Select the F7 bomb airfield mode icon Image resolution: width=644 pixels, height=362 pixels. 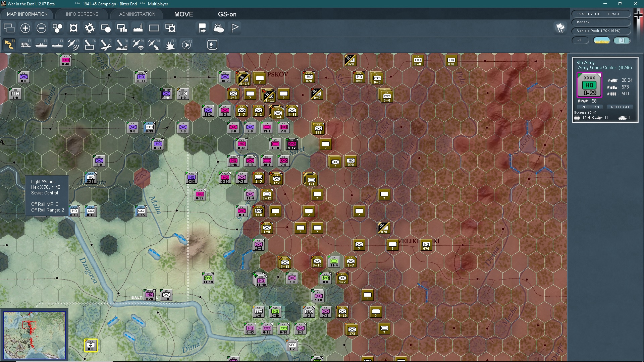(106, 45)
